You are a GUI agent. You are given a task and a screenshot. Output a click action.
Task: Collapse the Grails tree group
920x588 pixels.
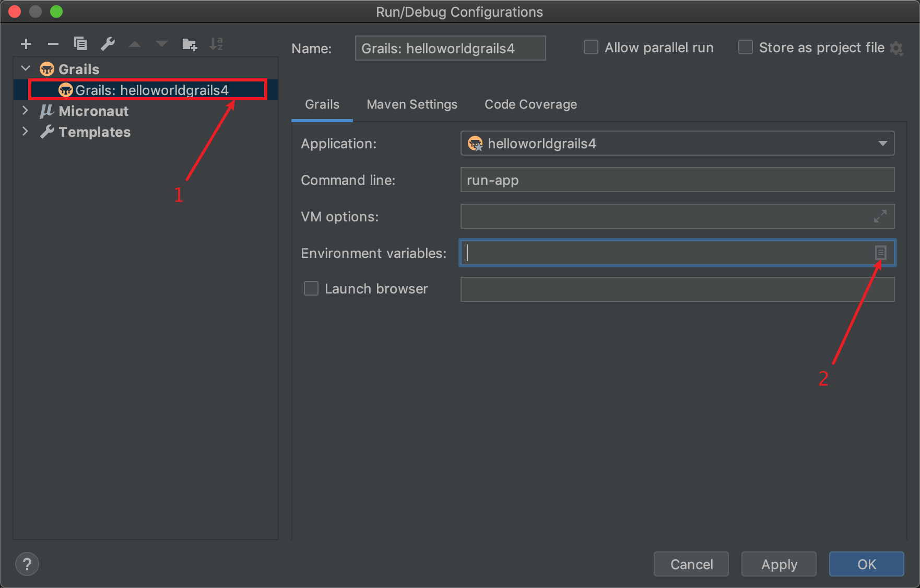click(26, 68)
